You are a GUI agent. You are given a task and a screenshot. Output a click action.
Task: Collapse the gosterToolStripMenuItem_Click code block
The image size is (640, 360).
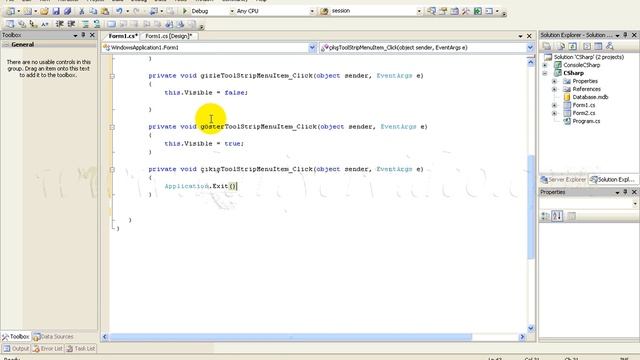(x=112, y=127)
